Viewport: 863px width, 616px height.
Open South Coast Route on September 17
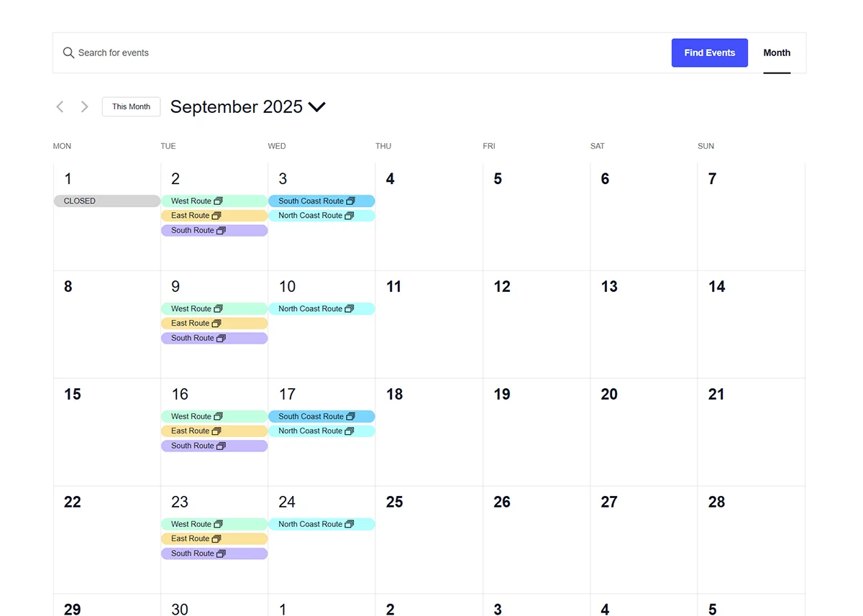321,417
